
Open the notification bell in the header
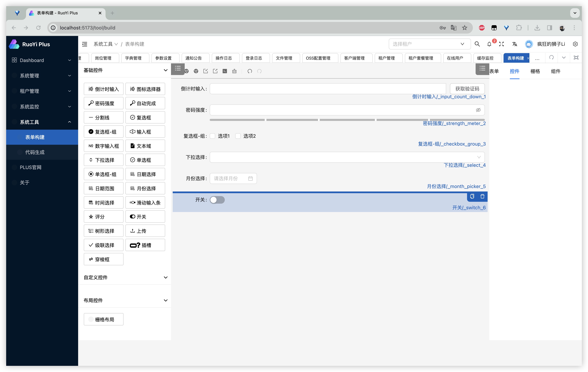tap(489, 44)
